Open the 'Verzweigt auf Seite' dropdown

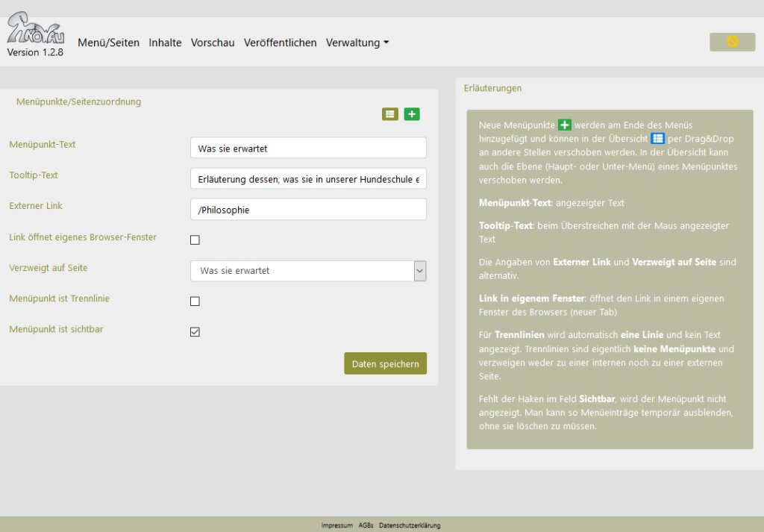(x=308, y=271)
